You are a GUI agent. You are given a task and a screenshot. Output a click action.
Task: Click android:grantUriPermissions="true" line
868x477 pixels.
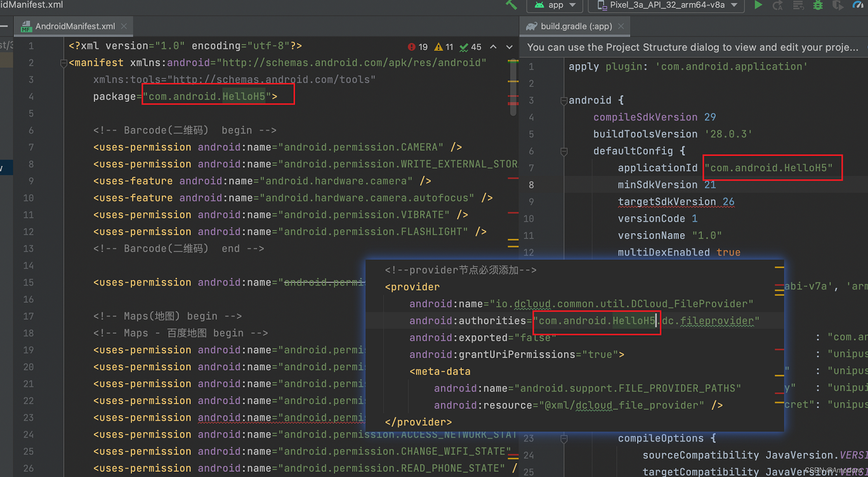pos(517,354)
